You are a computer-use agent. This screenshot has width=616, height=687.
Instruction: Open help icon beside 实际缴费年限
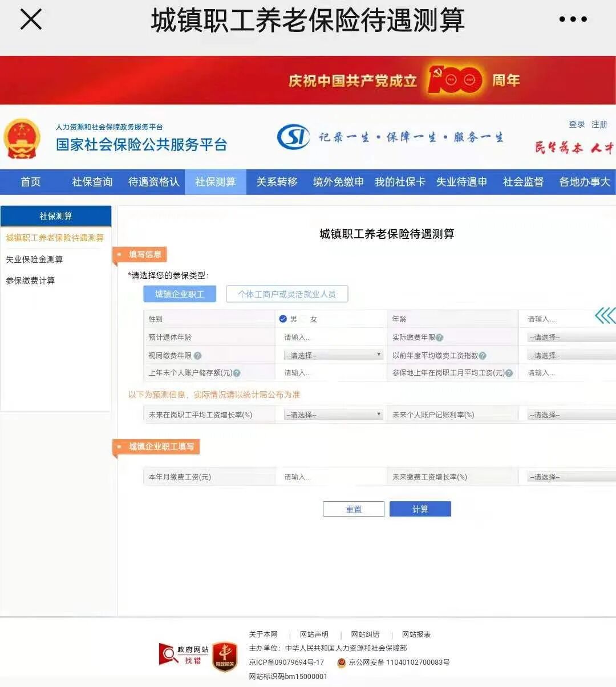tap(440, 338)
